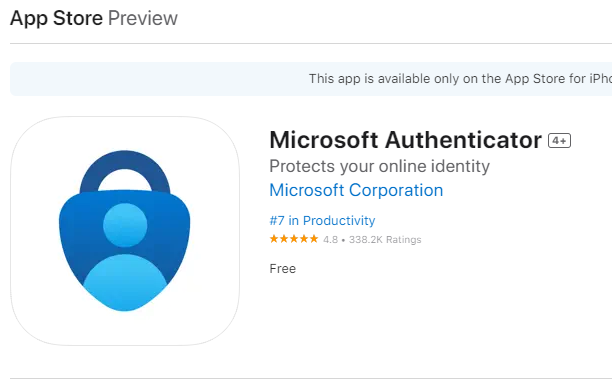Open the Microsoft Authenticator app icon
The height and width of the screenshot is (385, 612).
coord(125,231)
